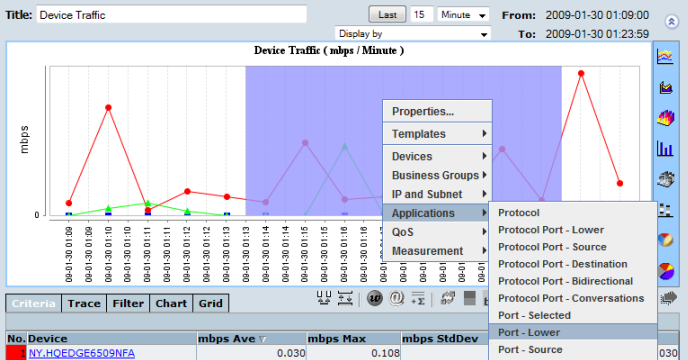Choose Protocol Port - Bidirectional
688x360 pixels.
tap(573, 281)
